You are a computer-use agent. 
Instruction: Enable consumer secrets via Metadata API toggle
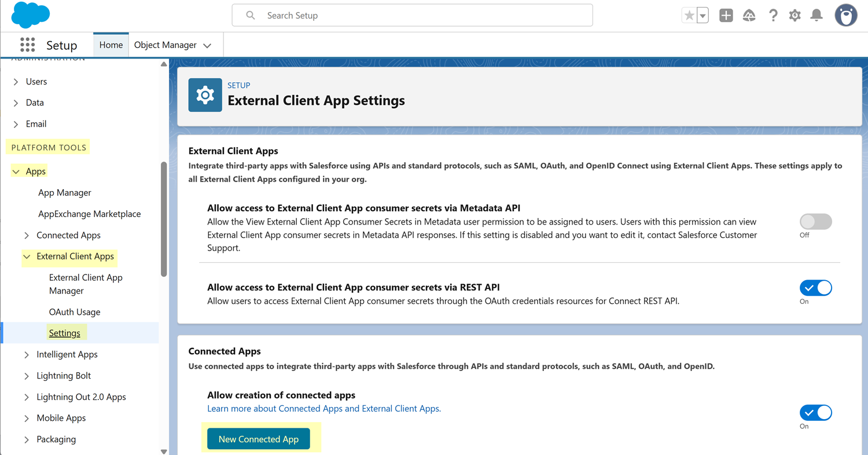[815, 221]
